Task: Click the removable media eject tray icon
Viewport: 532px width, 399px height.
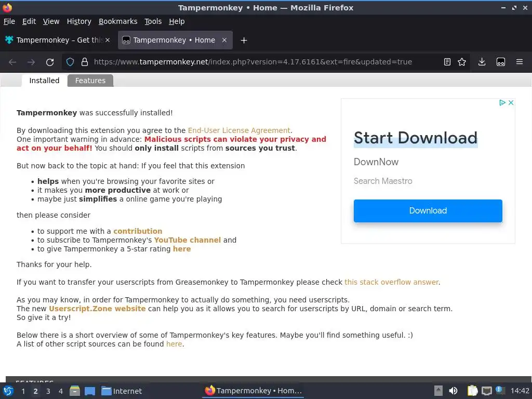Action: (x=438, y=391)
